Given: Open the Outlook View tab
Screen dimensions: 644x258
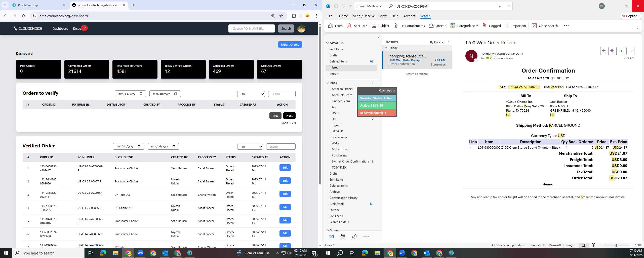Looking at the screenshot, I should 383,16.
